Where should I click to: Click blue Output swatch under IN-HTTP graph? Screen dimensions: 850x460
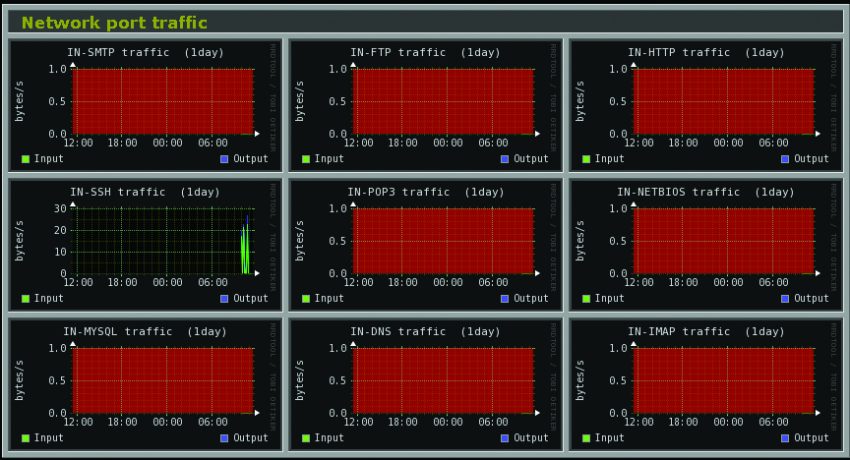pos(785,159)
